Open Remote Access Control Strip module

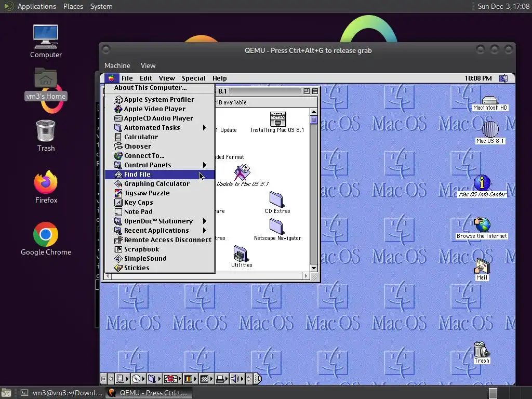coord(172,379)
